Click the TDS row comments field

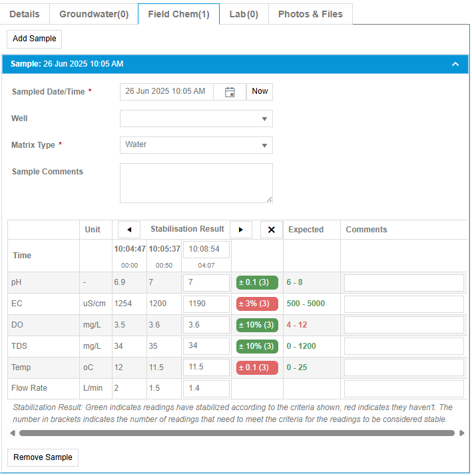point(404,346)
